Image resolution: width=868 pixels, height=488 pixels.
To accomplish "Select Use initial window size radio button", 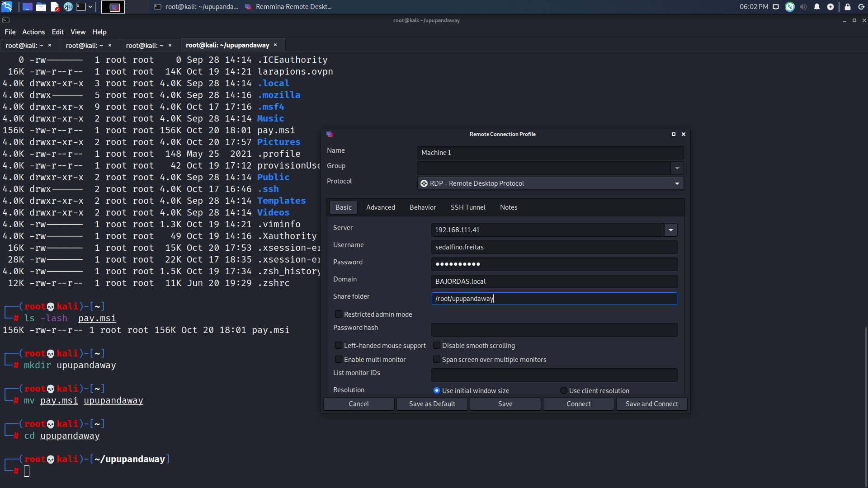I will click(x=436, y=390).
